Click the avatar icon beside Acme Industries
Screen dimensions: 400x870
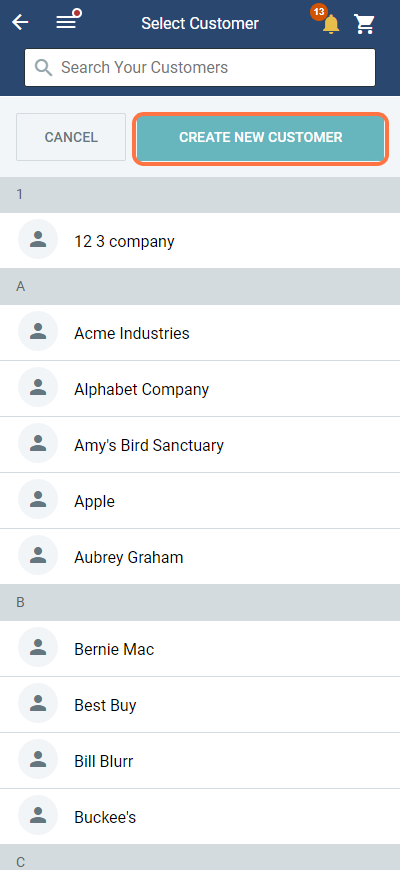[38, 331]
